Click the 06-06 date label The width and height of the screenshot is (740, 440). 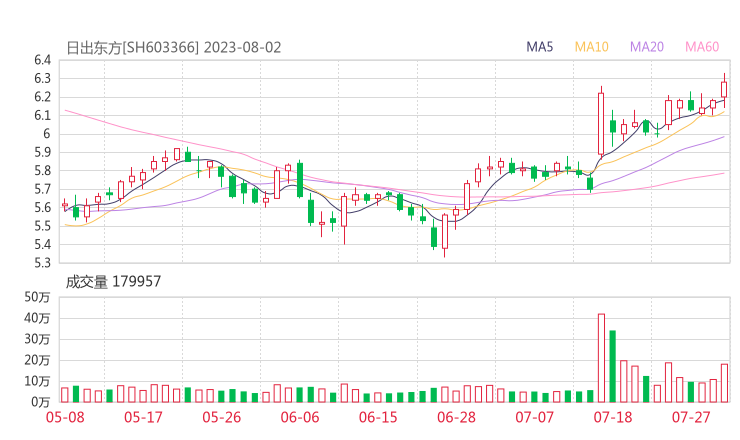pyautogui.click(x=300, y=417)
